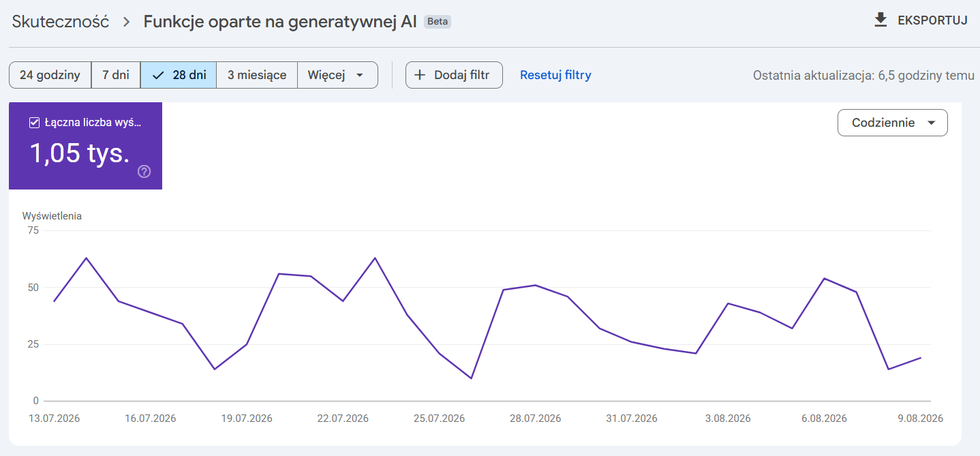
Task: Select the 24 godziny time range
Action: [x=50, y=75]
